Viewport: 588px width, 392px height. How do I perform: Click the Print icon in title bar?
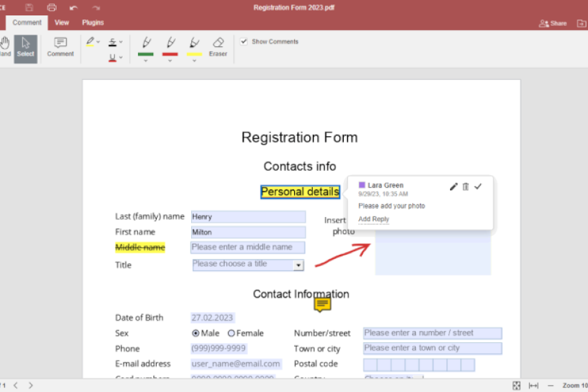pos(52,8)
